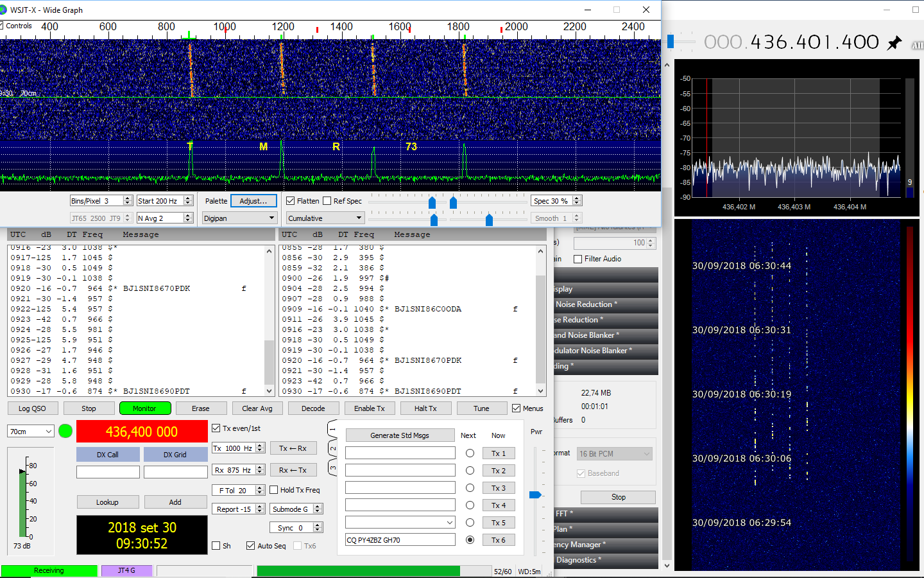
Task: Click the Pwr slider handle
Action: [535, 495]
